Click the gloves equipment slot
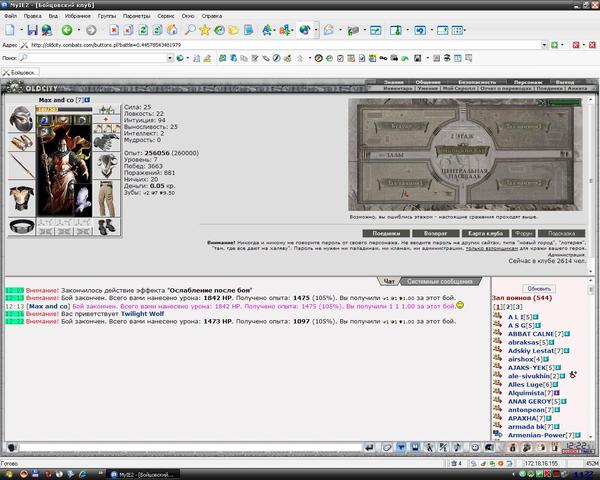The height and width of the screenshot is (480, 600). 107,142
